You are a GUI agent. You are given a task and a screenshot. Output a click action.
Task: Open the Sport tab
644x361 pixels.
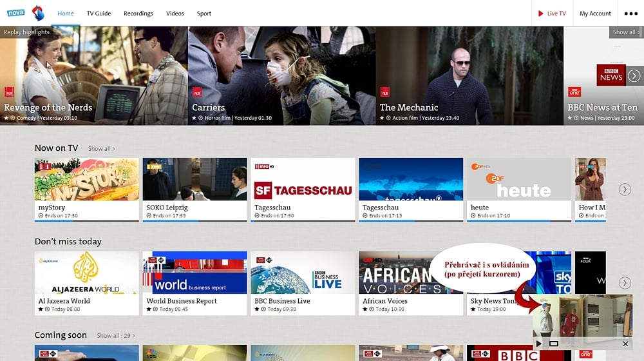point(204,14)
